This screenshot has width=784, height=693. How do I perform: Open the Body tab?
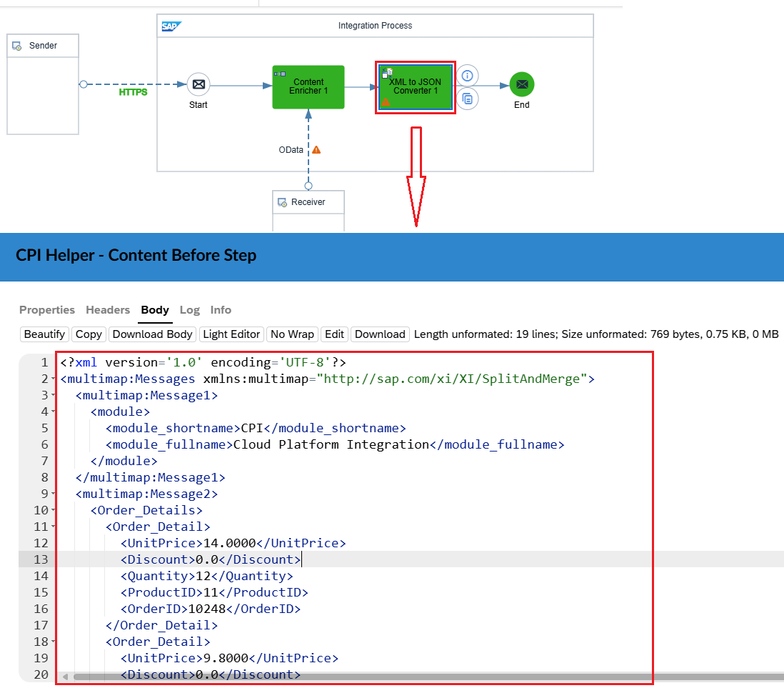pos(154,310)
